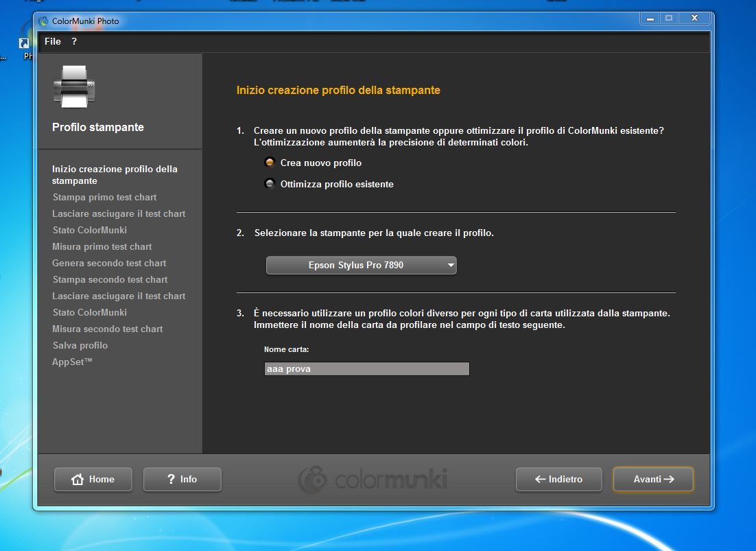Click the Nome carta text field
The height and width of the screenshot is (551, 756).
(367, 368)
